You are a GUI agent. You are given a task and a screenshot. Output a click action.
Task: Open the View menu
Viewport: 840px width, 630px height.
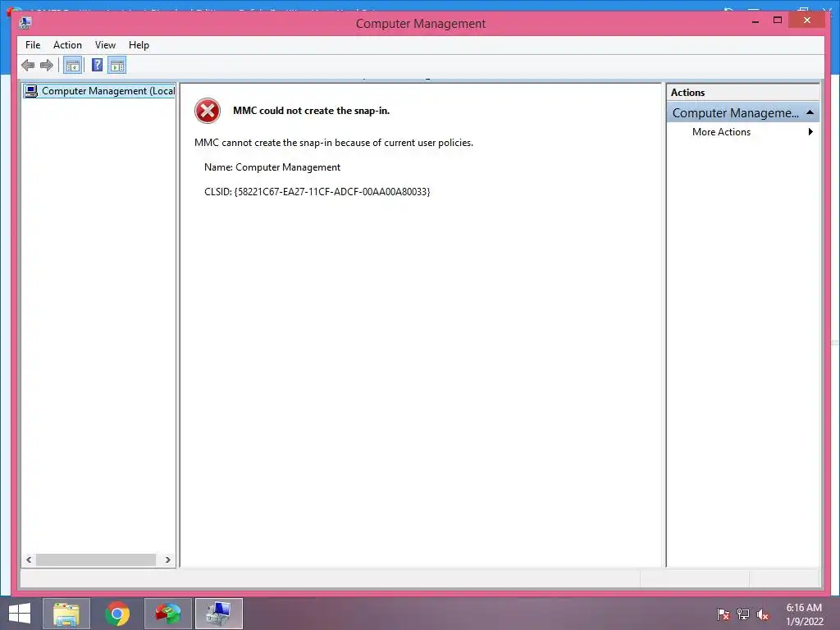[x=105, y=45]
